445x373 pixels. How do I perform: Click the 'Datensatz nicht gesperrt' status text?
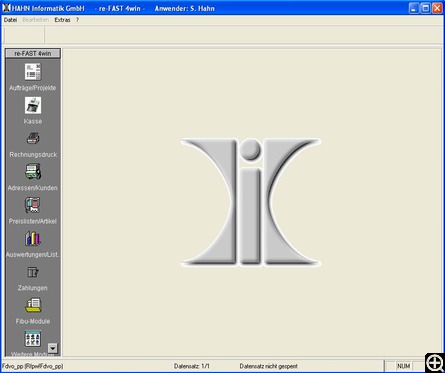(268, 366)
